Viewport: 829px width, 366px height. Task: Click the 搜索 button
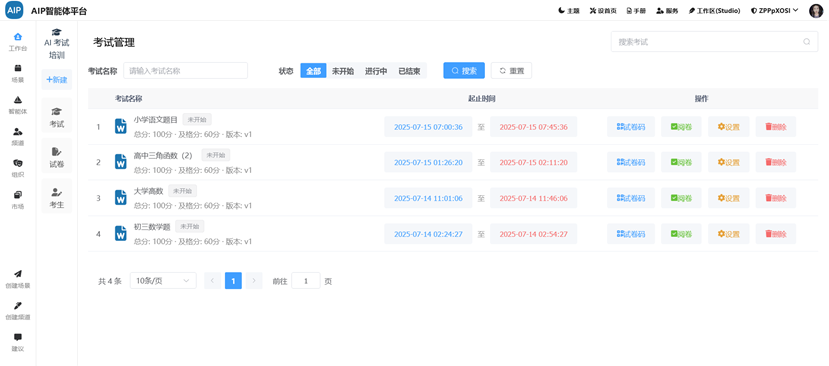click(x=464, y=71)
